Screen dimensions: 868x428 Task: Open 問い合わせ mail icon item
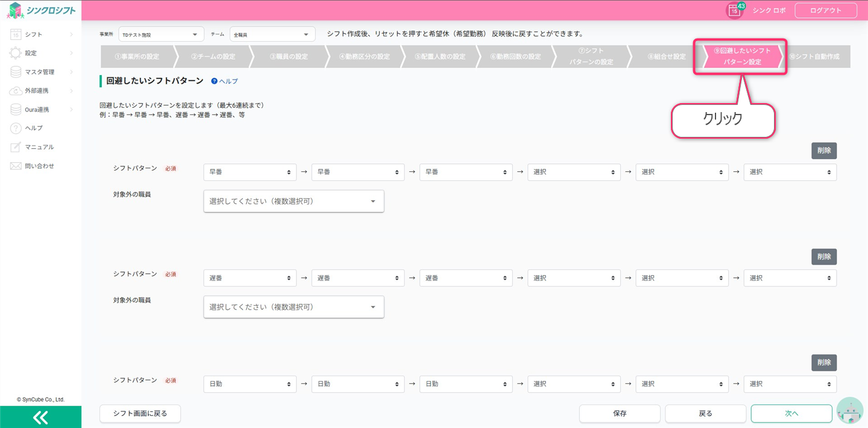[39, 166]
